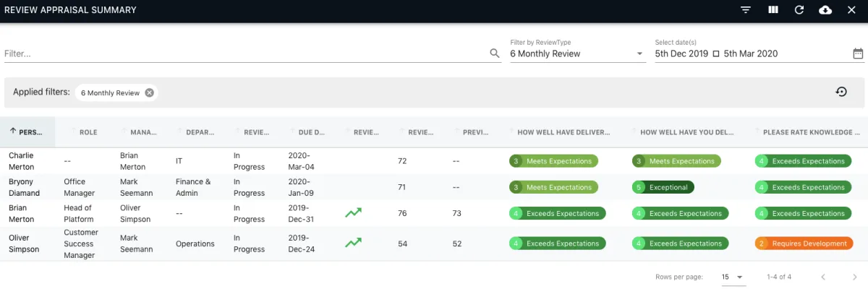Go to previous page arrow
Viewport: 868px width, 289px height.
point(823,277)
